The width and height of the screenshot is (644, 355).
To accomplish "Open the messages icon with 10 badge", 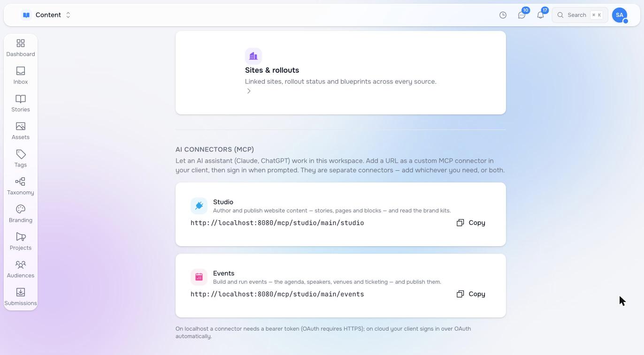I will pos(521,15).
